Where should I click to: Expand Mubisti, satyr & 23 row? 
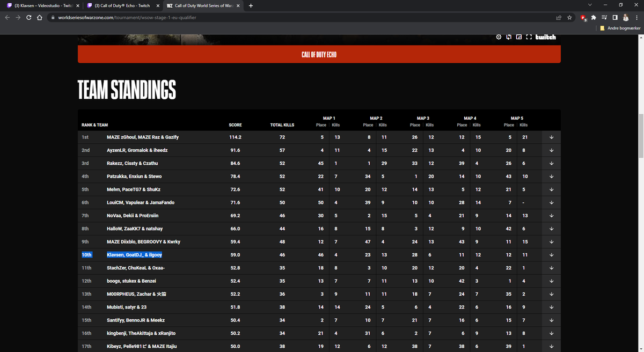(x=552, y=307)
